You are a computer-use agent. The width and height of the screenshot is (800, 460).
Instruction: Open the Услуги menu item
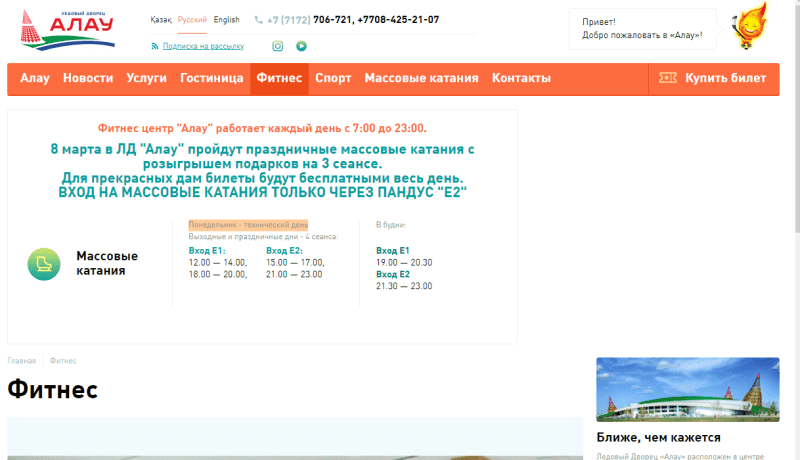click(146, 78)
